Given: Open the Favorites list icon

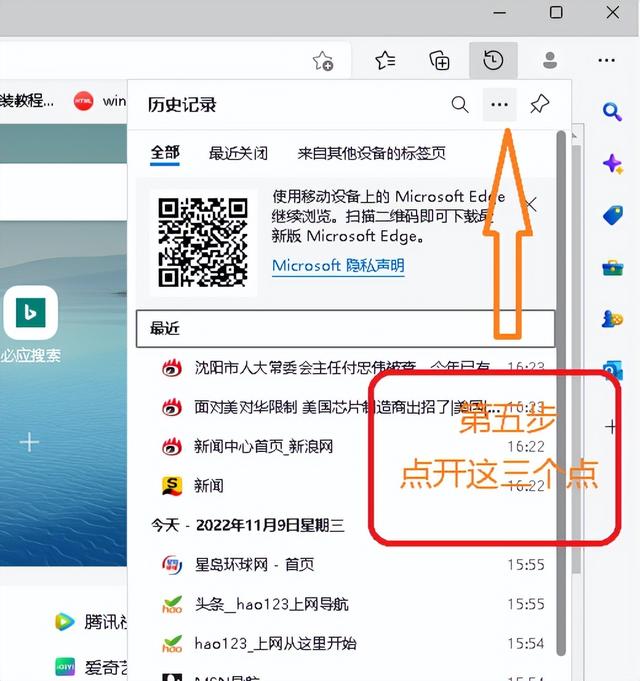Looking at the screenshot, I should 385,60.
